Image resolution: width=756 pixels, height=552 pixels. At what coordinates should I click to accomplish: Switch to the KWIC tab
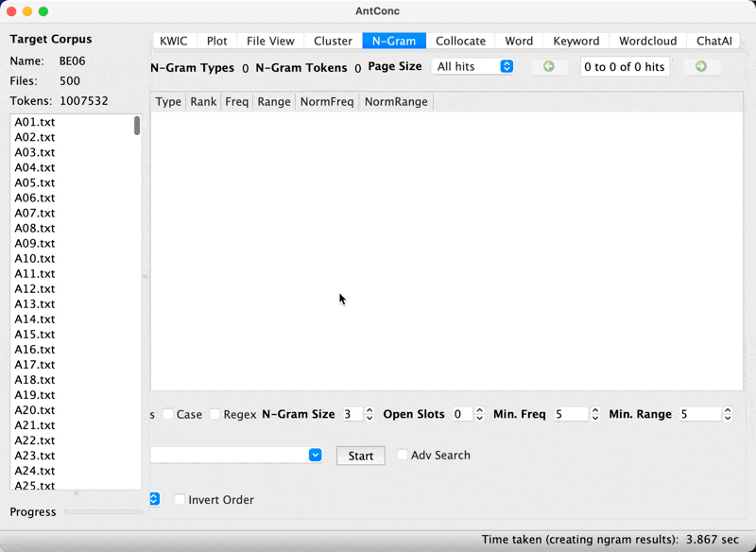174,41
